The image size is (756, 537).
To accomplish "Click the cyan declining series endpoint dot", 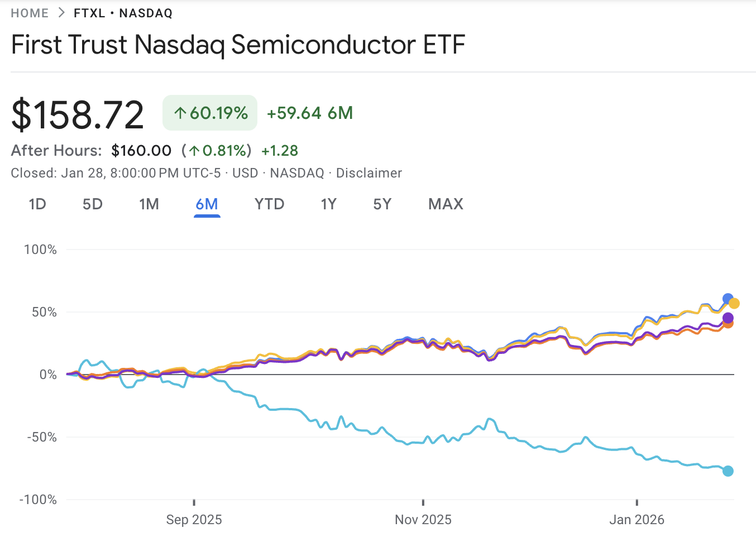I will point(728,471).
